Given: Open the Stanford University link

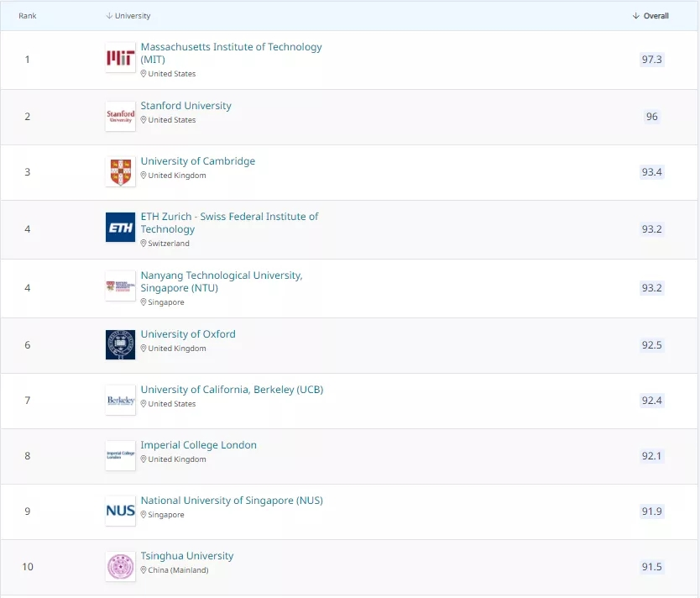Looking at the screenshot, I should pos(185,106).
